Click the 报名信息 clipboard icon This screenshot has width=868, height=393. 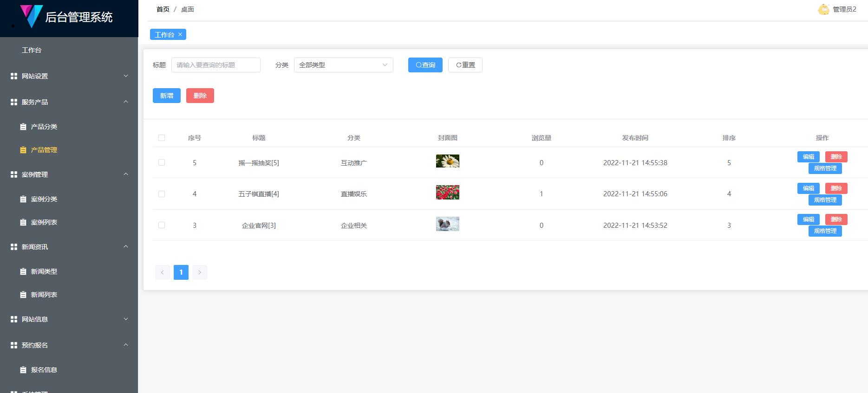[x=23, y=370]
